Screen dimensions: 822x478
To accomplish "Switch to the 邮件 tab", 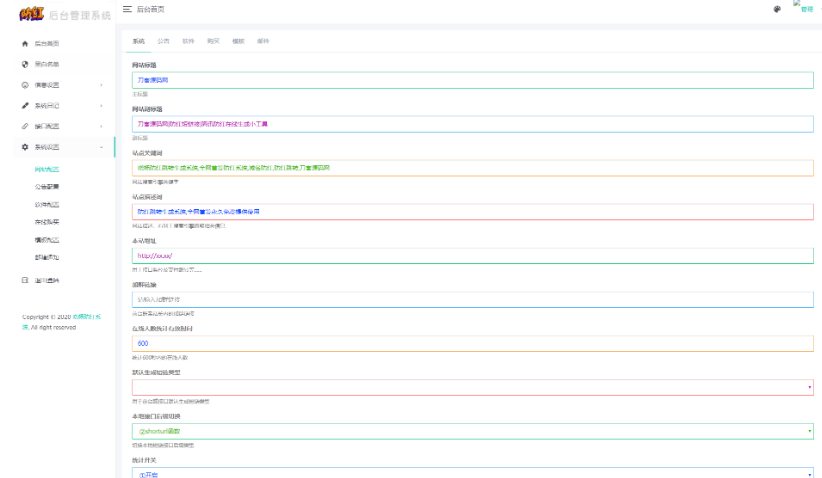I will [x=263, y=41].
